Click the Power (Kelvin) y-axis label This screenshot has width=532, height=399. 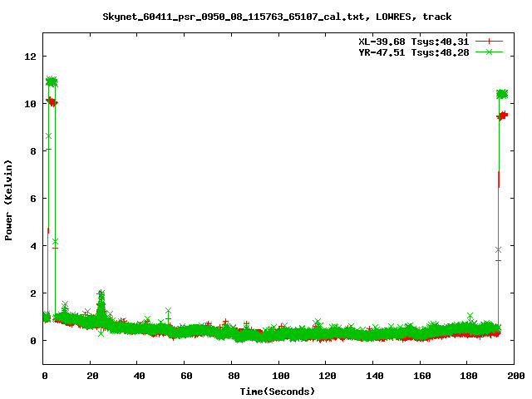(8, 200)
